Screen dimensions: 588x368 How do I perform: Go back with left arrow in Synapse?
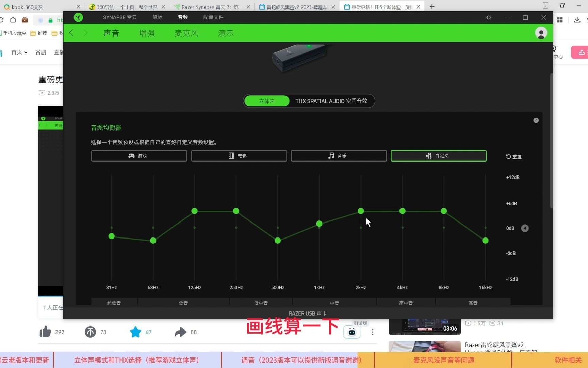tap(71, 33)
